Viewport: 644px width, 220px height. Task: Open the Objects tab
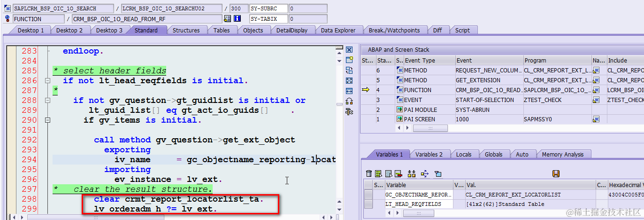(x=253, y=30)
